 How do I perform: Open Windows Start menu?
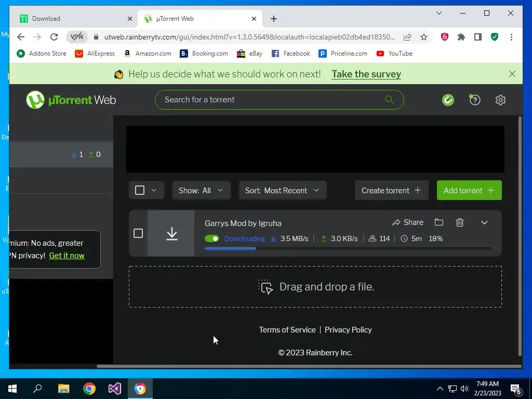12,389
